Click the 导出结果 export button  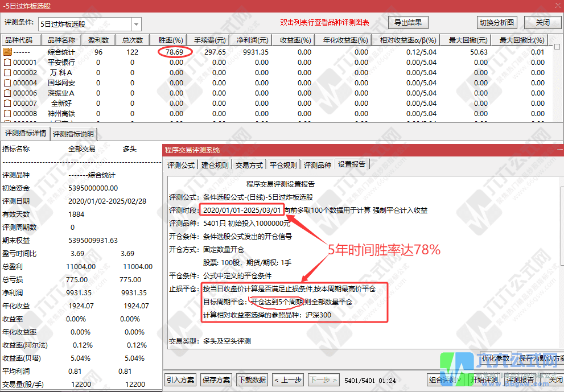coord(407,22)
